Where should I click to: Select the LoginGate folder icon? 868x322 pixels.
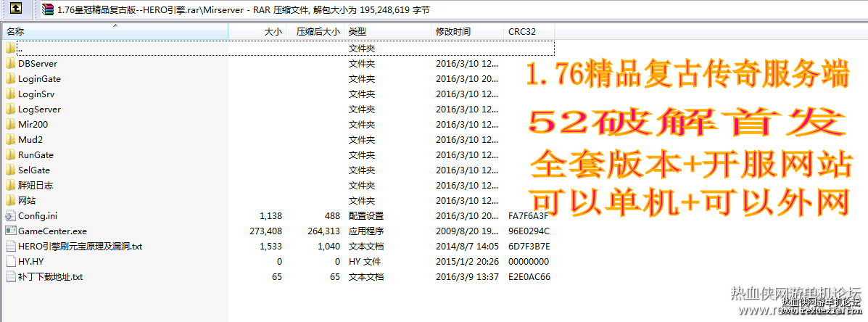(x=11, y=78)
